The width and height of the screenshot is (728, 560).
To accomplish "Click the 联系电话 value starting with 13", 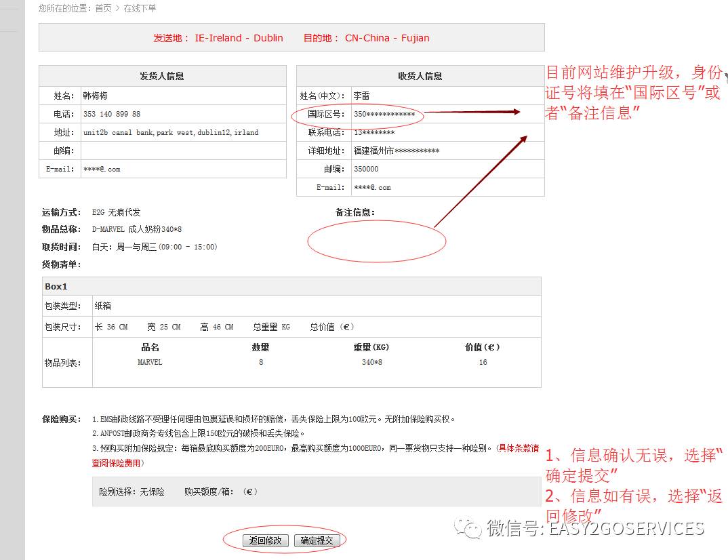I will (x=374, y=132).
